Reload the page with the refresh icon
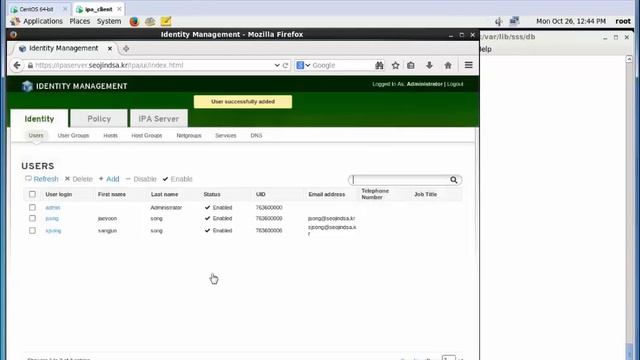Screen dimensions: 640x360 click(x=285, y=65)
